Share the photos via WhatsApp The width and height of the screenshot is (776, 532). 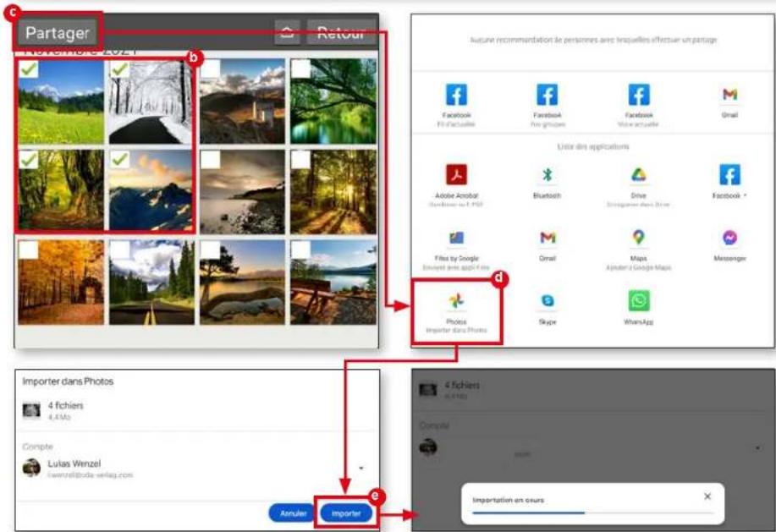(x=638, y=308)
